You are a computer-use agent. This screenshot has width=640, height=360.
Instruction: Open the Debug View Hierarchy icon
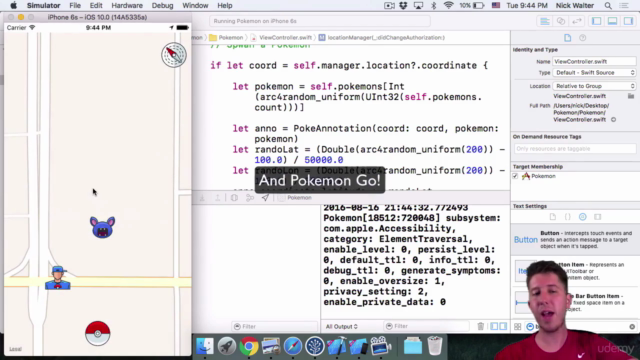tap(234, 198)
